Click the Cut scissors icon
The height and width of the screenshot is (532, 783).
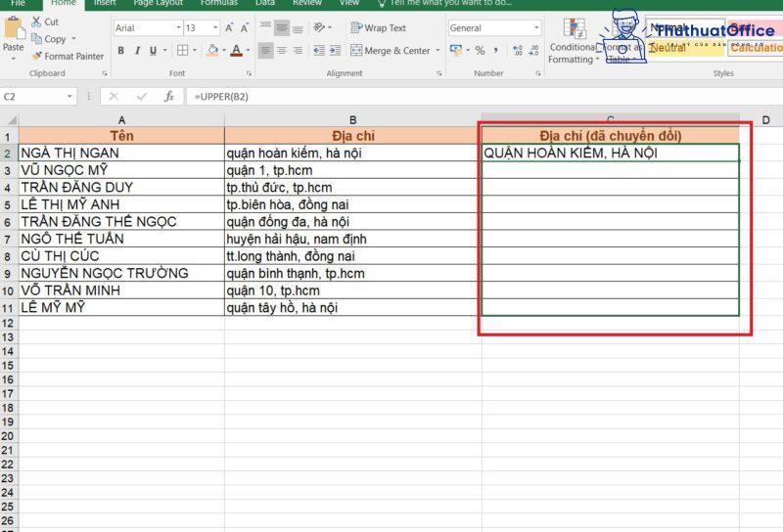36,22
